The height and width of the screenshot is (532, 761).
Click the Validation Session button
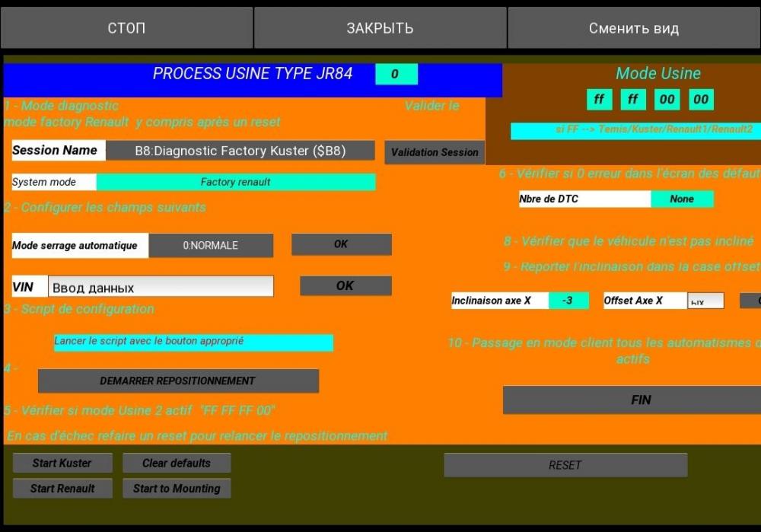coord(435,152)
